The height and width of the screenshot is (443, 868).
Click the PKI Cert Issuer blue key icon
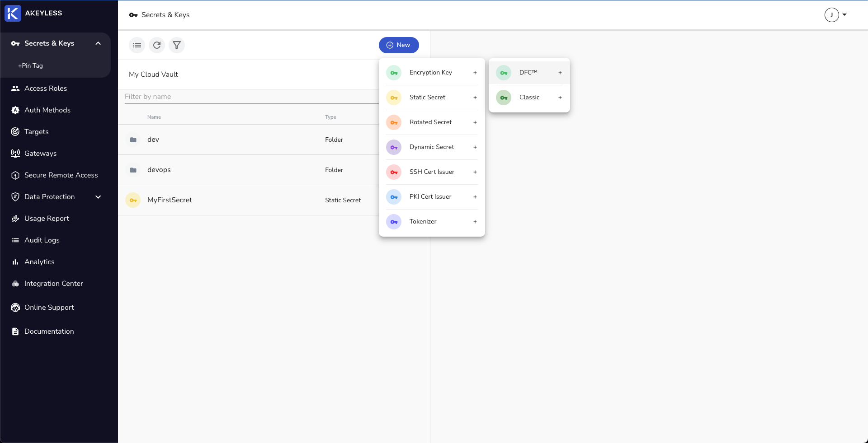(394, 197)
